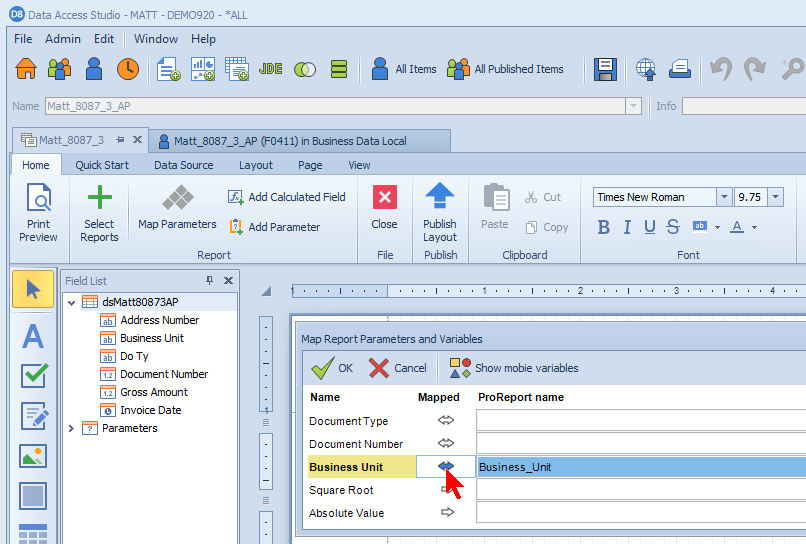The height and width of the screenshot is (544, 806).
Task: Click the printer icon in the top toolbar
Action: pos(680,69)
